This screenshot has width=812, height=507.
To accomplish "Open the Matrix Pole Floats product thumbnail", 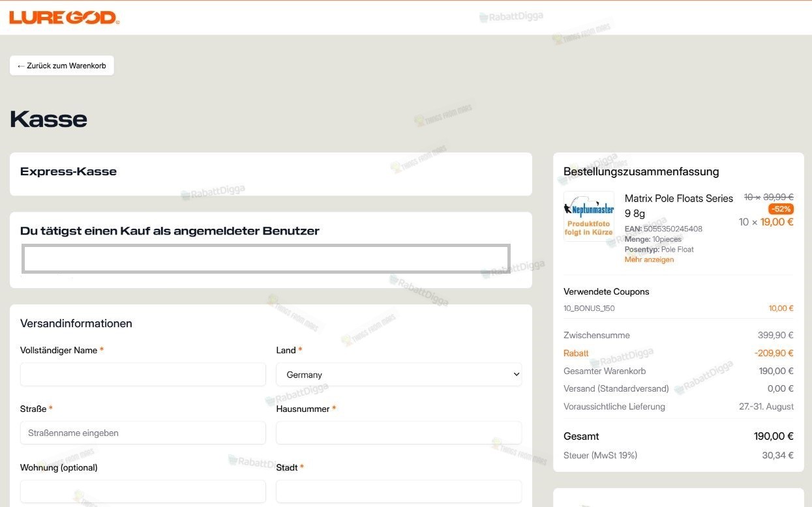I will click(x=589, y=216).
